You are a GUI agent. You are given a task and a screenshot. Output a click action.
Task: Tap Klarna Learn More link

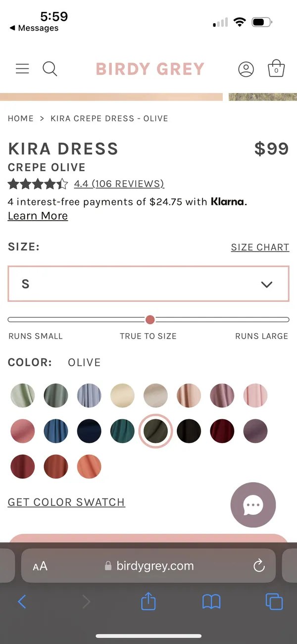click(38, 216)
